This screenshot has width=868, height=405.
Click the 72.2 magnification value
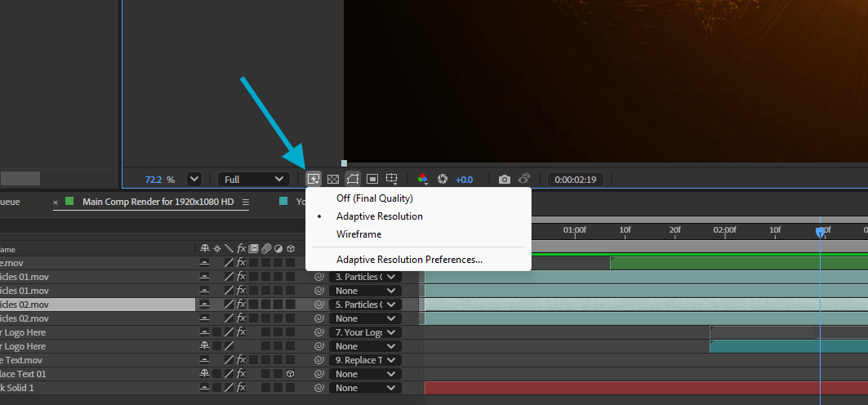click(x=154, y=180)
